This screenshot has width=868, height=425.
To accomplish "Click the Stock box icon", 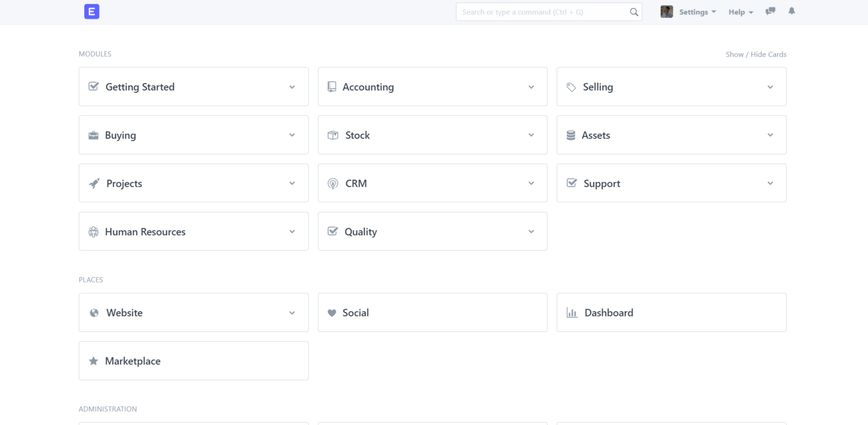I will click(333, 135).
